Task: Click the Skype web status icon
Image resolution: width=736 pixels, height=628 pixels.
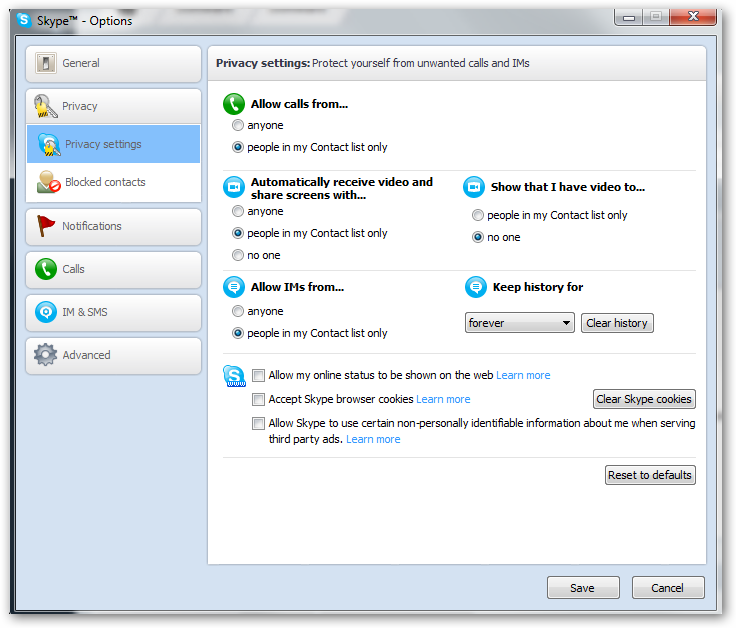Action: point(234,376)
